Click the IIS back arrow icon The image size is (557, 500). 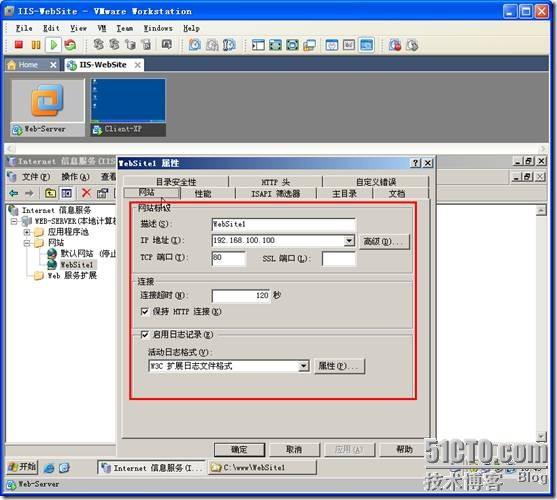(x=13, y=193)
